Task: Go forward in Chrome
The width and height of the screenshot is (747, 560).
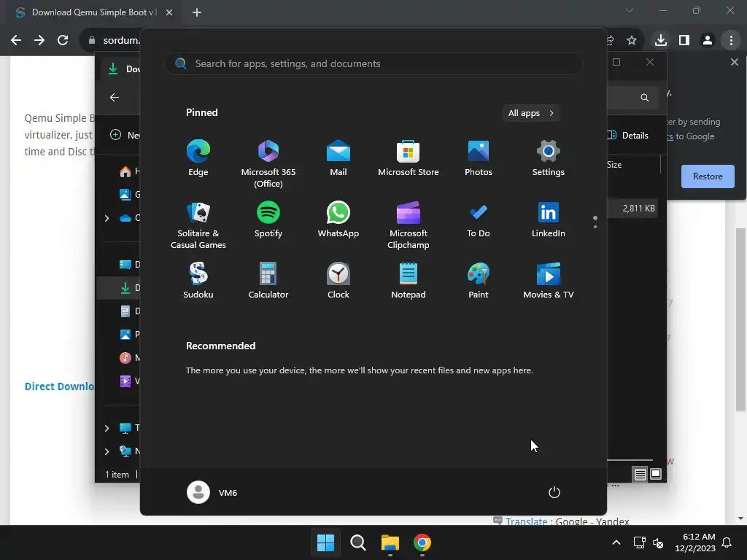Action: click(x=39, y=41)
